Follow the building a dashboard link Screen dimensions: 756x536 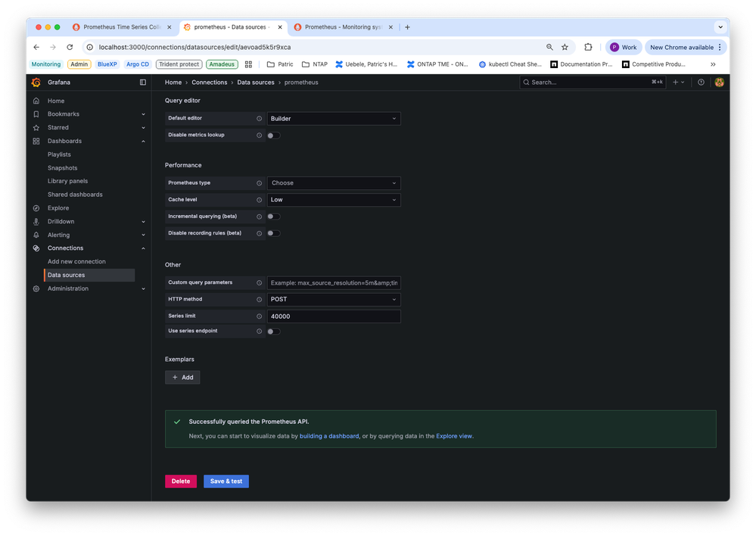pos(329,436)
